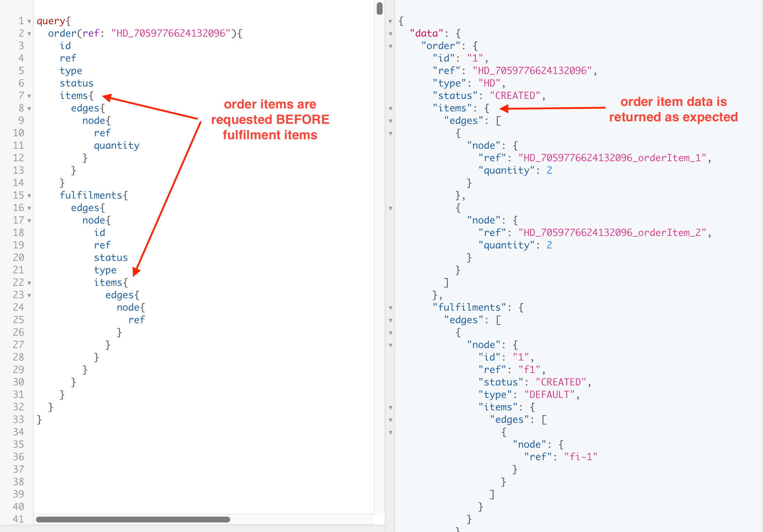Place cursor on the quantity field in the query
Viewport: 763px width, 532px height.
coord(117,145)
